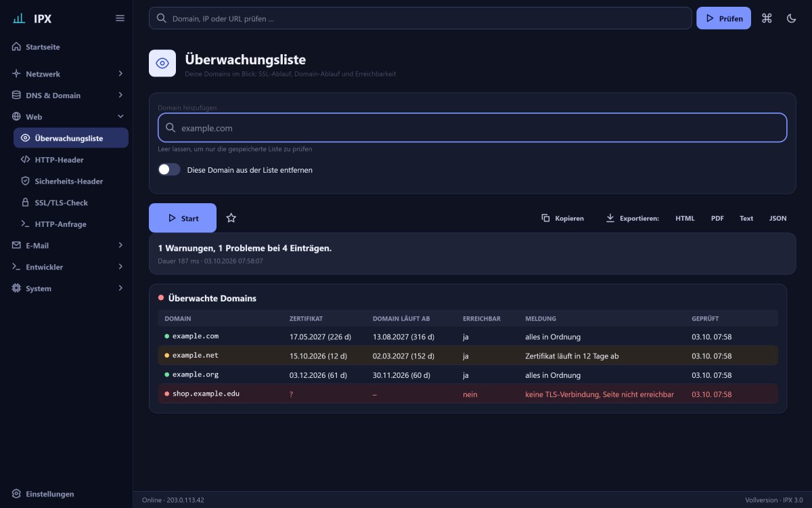Focus the 'Domain hinzufügen' input field
Image resolution: width=812 pixels, height=508 pixels.
point(472,127)
